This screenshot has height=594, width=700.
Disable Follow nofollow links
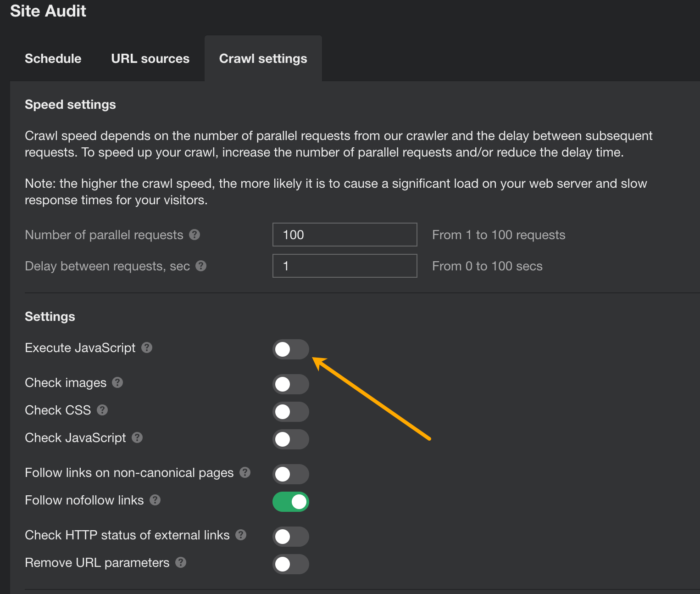291,502
